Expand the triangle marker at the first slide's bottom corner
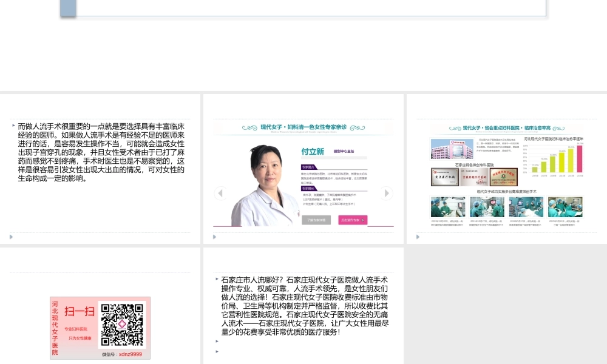 10,237
